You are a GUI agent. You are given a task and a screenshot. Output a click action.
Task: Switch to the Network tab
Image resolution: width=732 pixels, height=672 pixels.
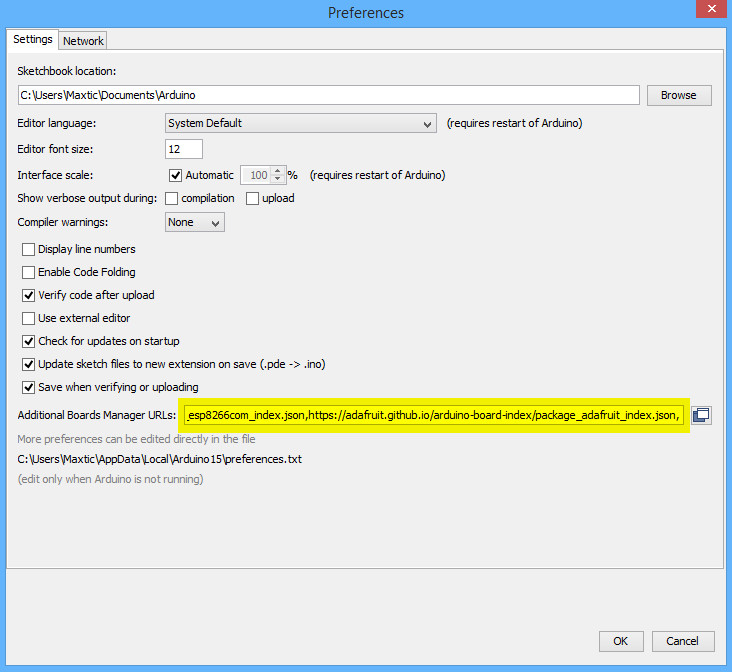pyautogui.click(x=83, y=41)
